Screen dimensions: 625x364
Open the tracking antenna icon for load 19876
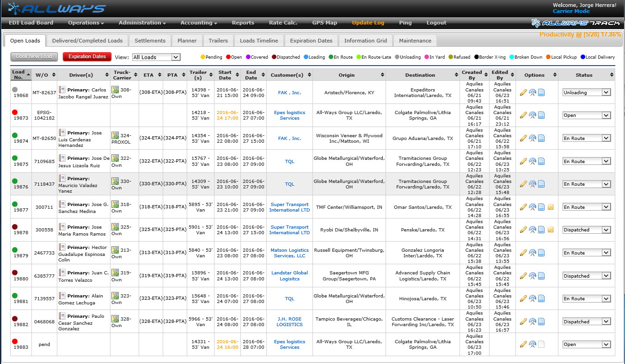532,184
